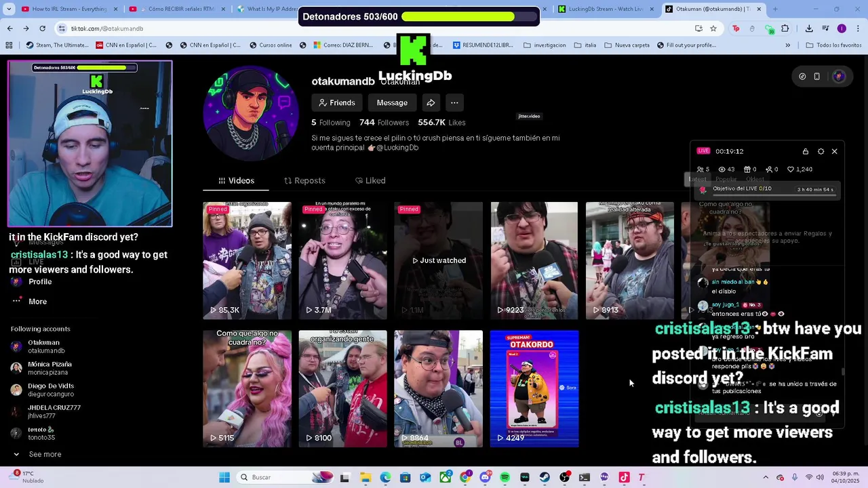This screenshot has height=488, width=868.
Task: Open video with 8864 views
Action: [x=438, y=388]
